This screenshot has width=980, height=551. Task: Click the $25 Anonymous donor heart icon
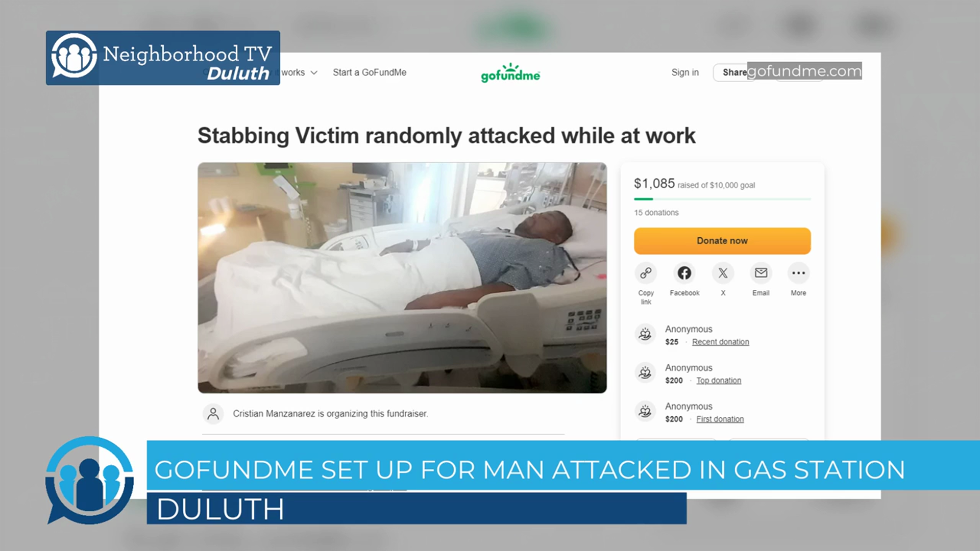645,334
